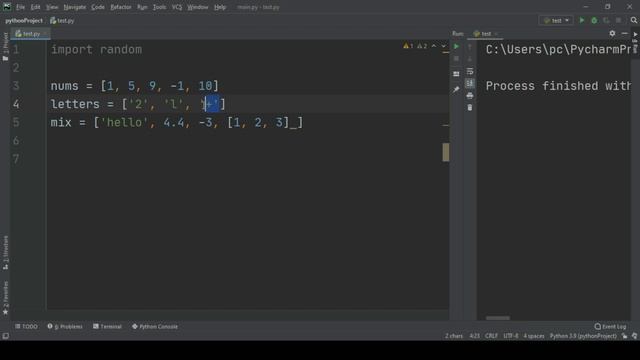Click 'hello' string in the mix line
The width and height of the screenshot is (640, 360).
point(124,122)
